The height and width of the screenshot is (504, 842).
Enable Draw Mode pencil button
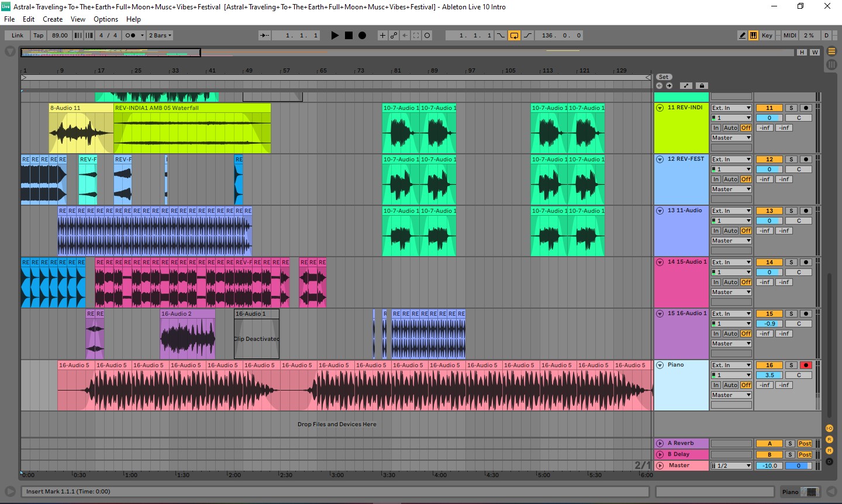[x=743, y=36]
